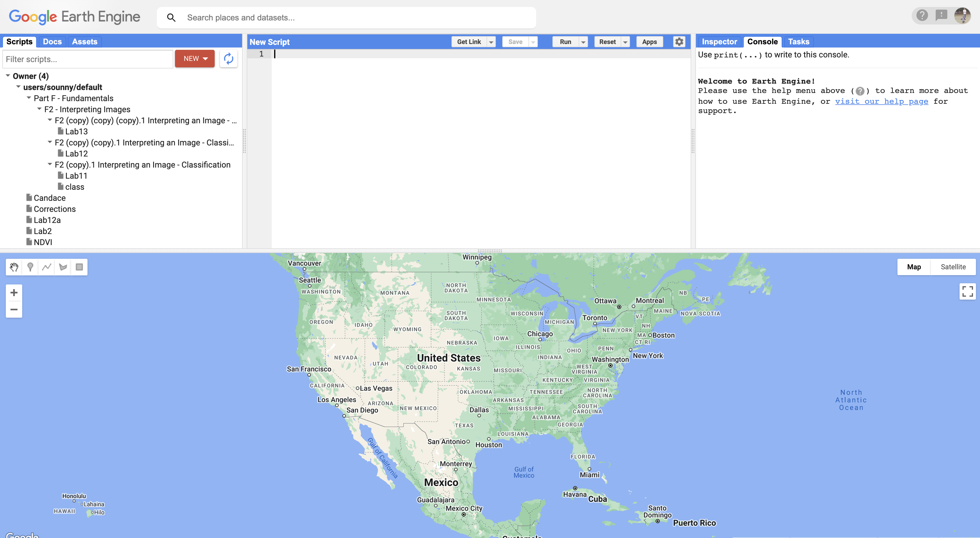
Task: Select the draw line tool
Action: pyautogui.click(x=47, y=267)
